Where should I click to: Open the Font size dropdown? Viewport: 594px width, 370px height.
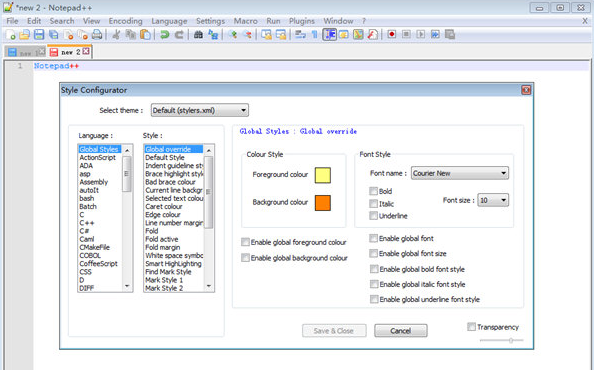[493, 200]
